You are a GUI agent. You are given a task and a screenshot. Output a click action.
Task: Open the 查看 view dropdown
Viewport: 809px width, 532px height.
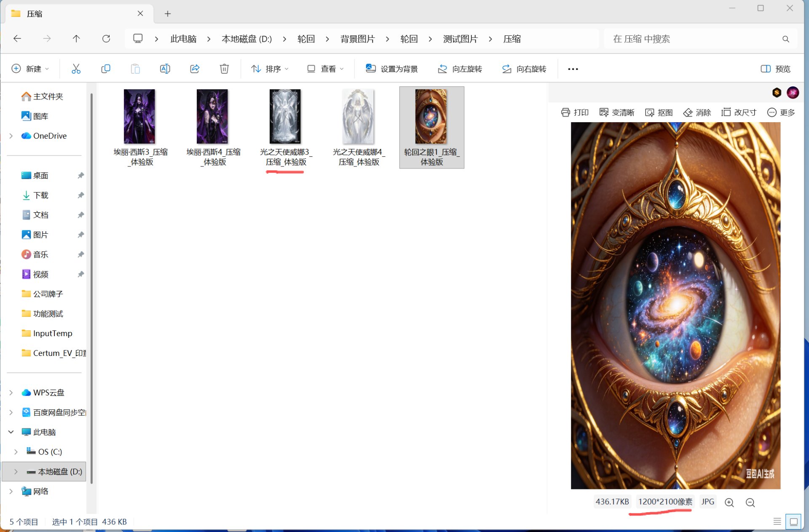[x=325, y=69]
